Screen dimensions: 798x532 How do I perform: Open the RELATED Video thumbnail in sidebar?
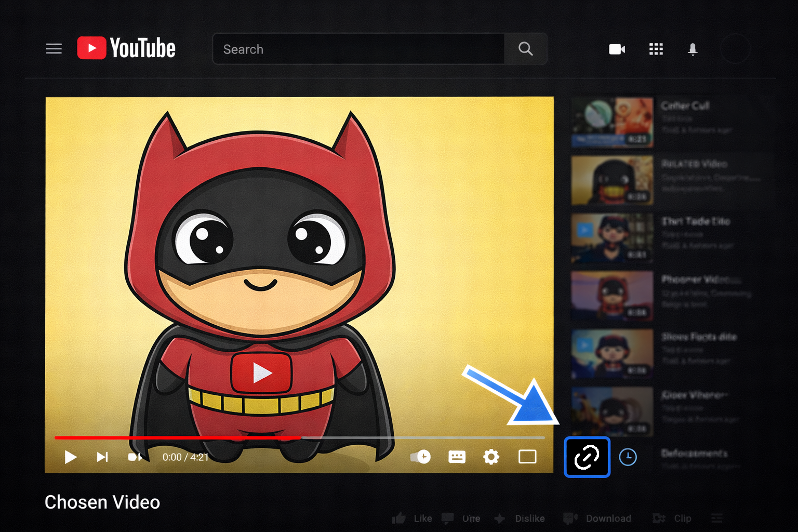tap(612, 180)
